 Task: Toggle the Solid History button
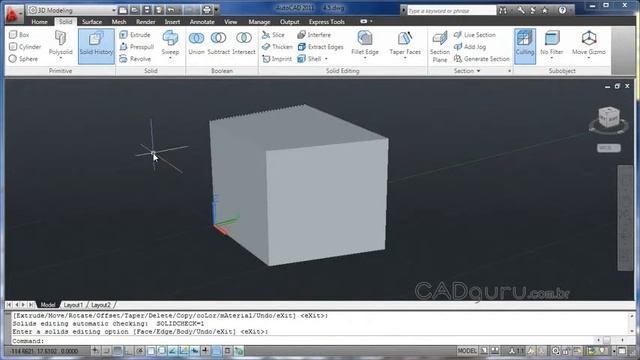coord(96,46)
